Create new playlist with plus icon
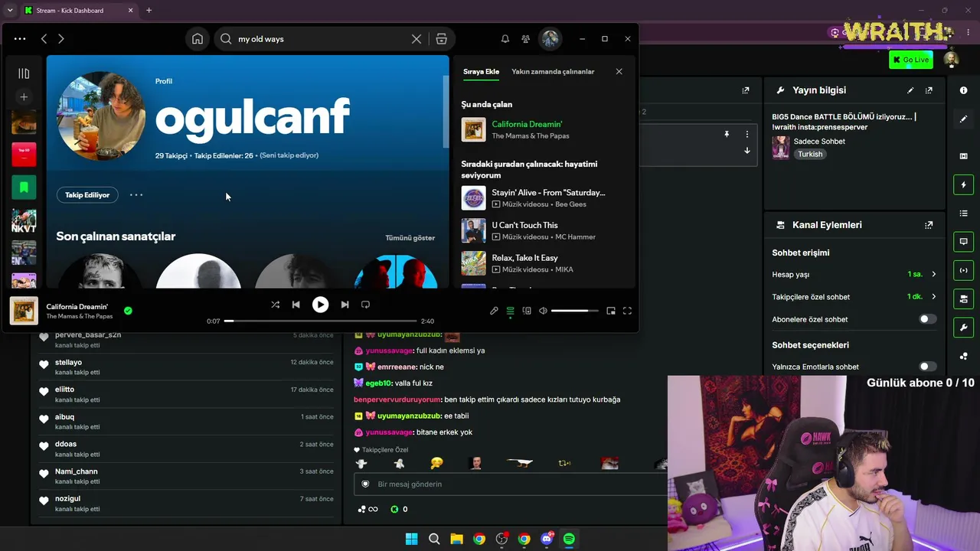Viewport: 980px width, 551px height. pyautogui.click(x=24, y=97)
